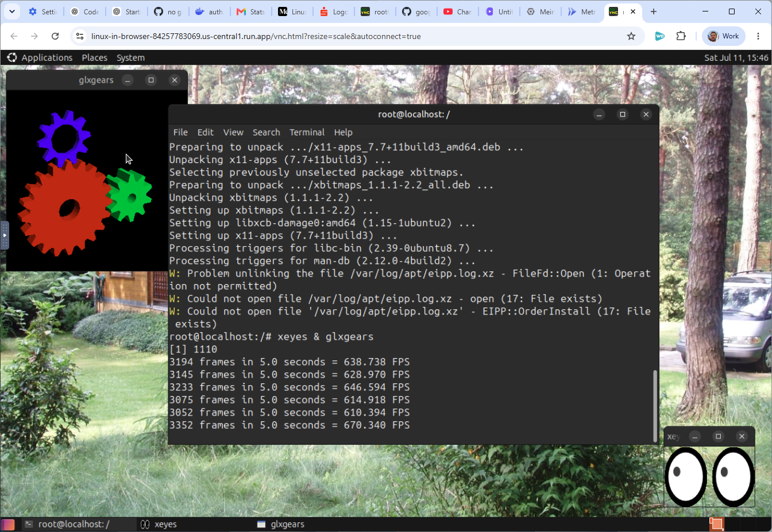Minimize the Chrome browser window

coord(705,11)
